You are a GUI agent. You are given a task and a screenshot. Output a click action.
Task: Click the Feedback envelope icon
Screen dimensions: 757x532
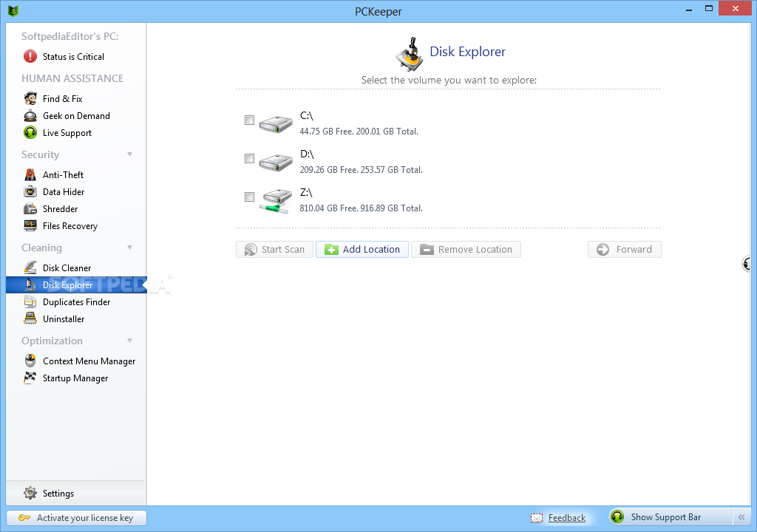[x=537, y=518]
